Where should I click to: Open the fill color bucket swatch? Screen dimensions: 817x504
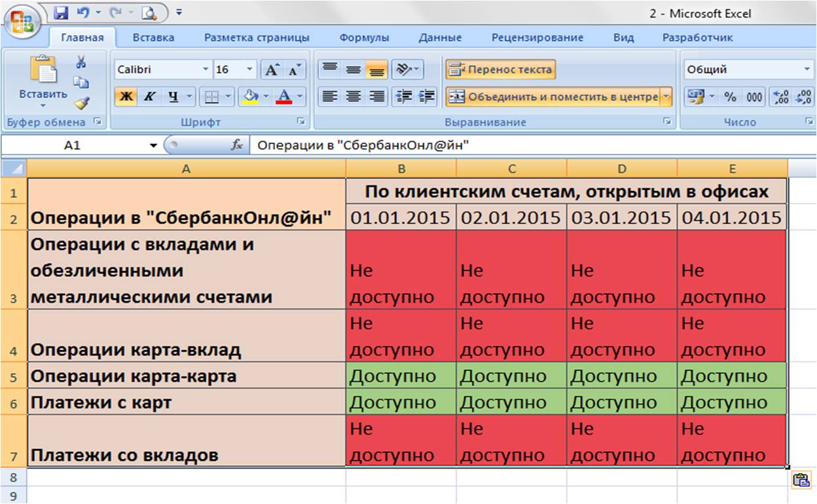tap(251, 98)
